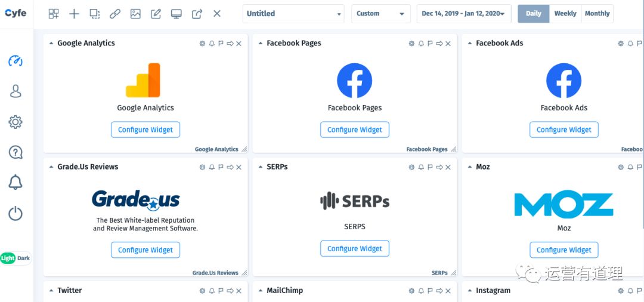The image size is (644, 302).
Task: Switch to the Weekly view tab
Action: (x=565, y=14)
